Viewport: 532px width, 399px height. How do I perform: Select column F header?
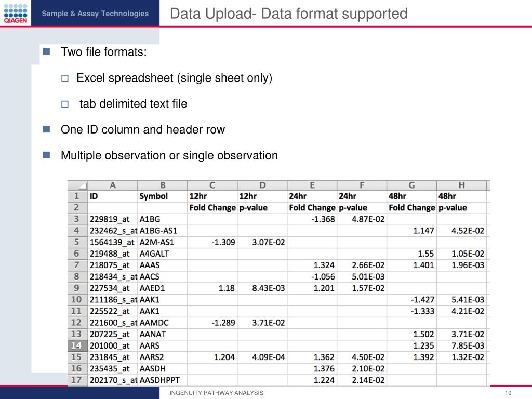pyautogui.click(x=362, y=185)
